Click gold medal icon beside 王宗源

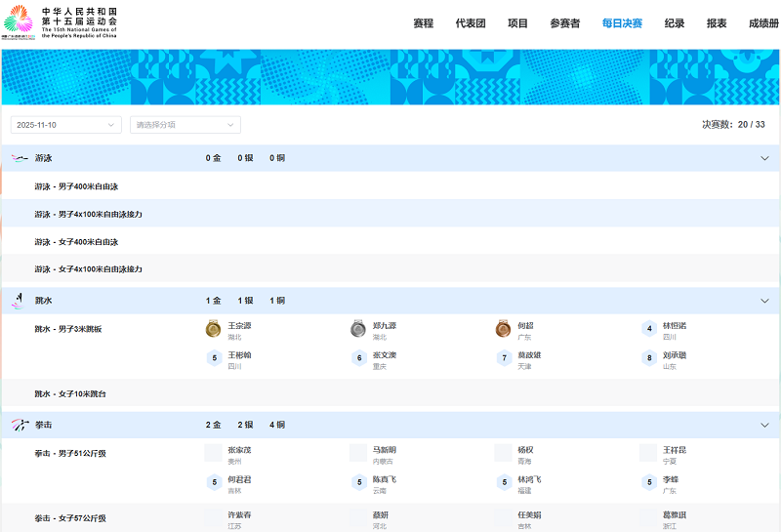214,330
